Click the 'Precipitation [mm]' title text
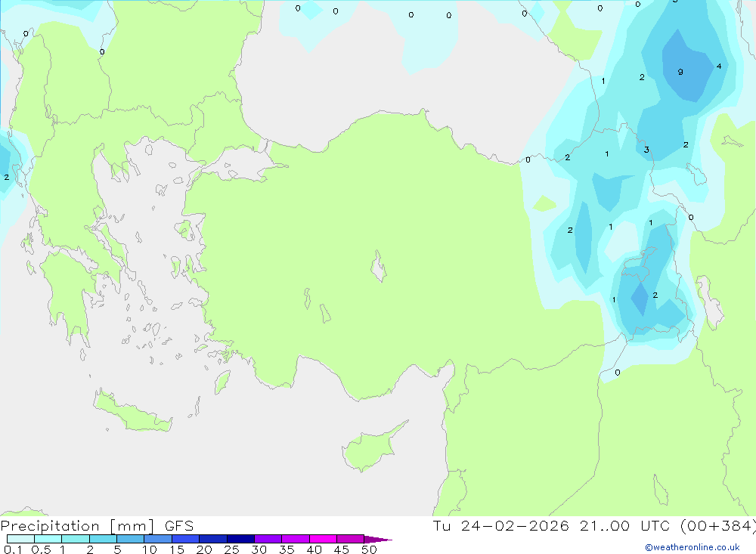 tap(77, 526)
